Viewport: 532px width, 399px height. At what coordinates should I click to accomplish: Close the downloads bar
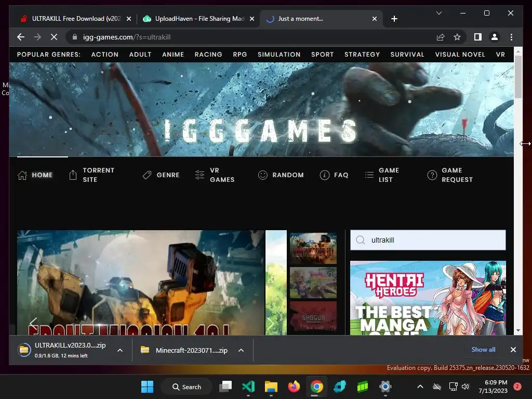click(513, 350)
